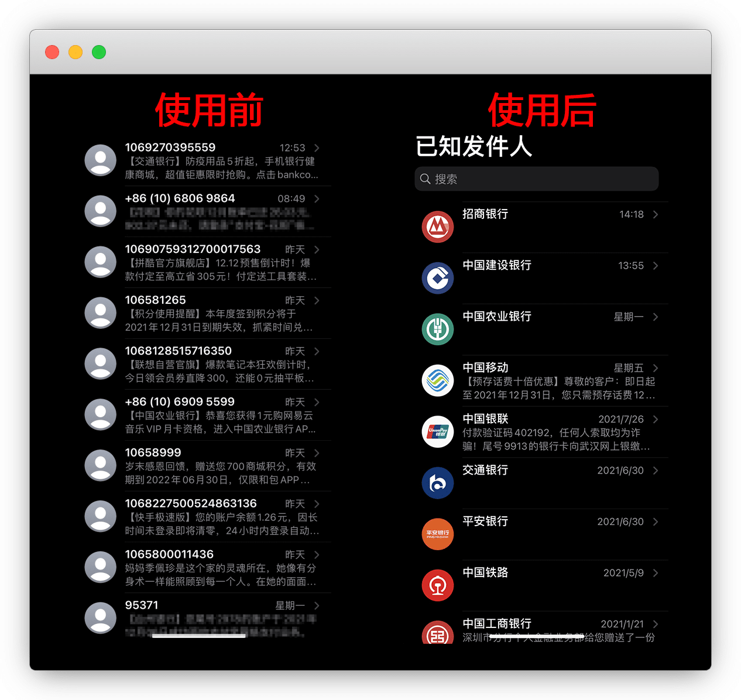Click the Agricultural Bank (中国农业银行) green logo
Viewport: 741px width, 700px height.
pos(438,329)
